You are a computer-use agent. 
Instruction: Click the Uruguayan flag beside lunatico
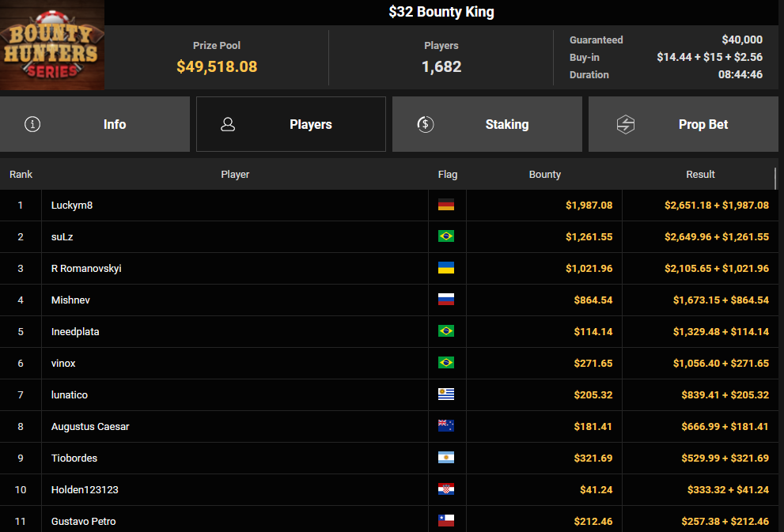(446, 395)
